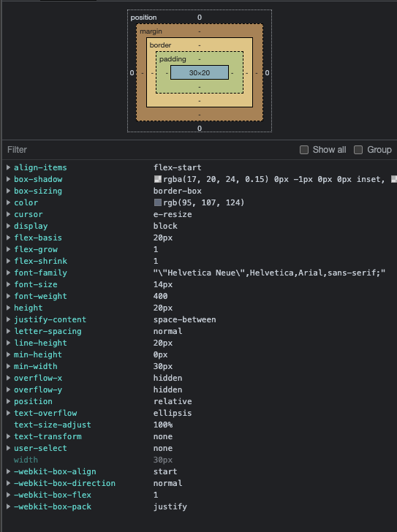Click the color swatch next to rgb(95, 107, 124)
Screen dimensions: 397x532
[158, 202]
